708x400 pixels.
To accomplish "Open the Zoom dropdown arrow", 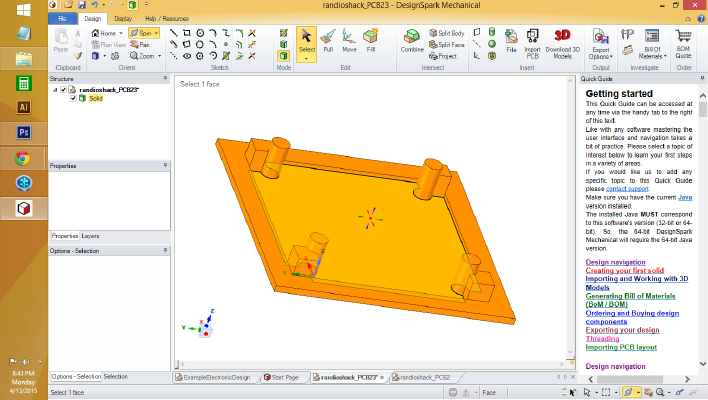I will coord(159,56).
